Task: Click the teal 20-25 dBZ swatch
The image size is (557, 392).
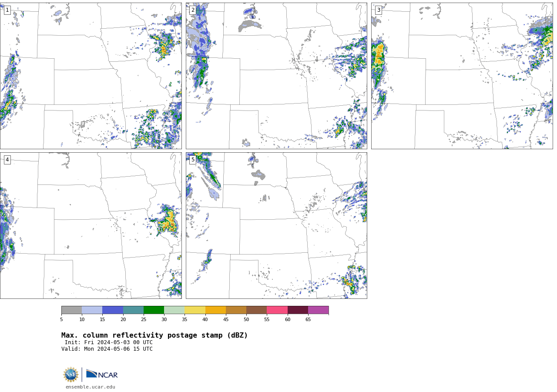Action: (x=133, y=310)
